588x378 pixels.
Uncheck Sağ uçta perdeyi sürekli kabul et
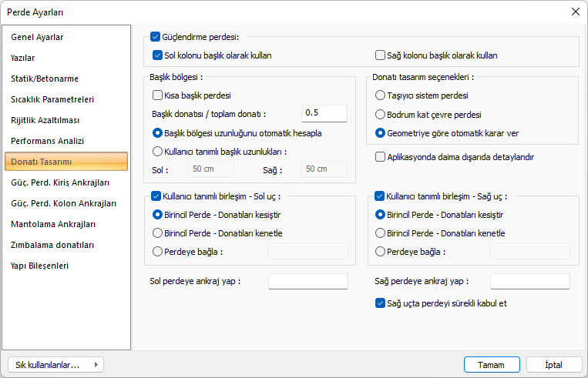[x=380, y=303]
